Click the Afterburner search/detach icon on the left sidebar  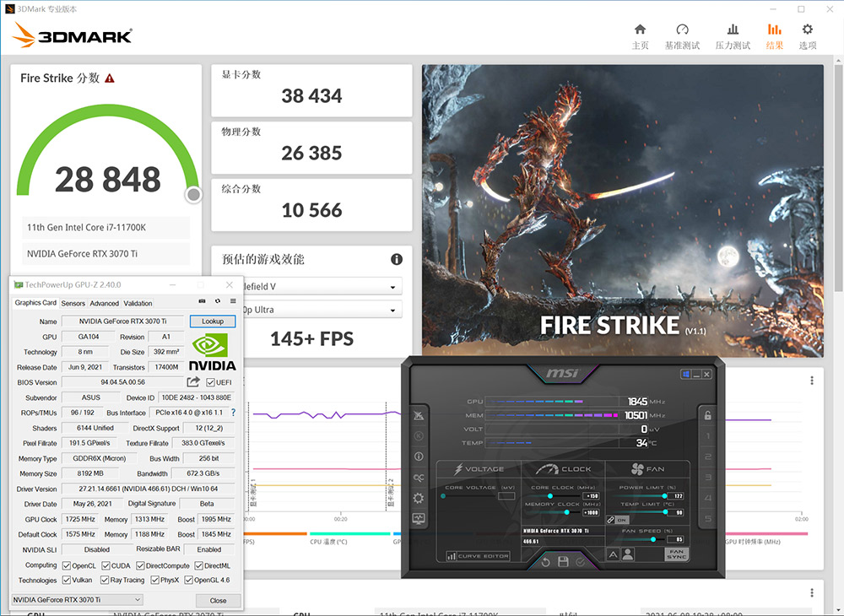419,478
